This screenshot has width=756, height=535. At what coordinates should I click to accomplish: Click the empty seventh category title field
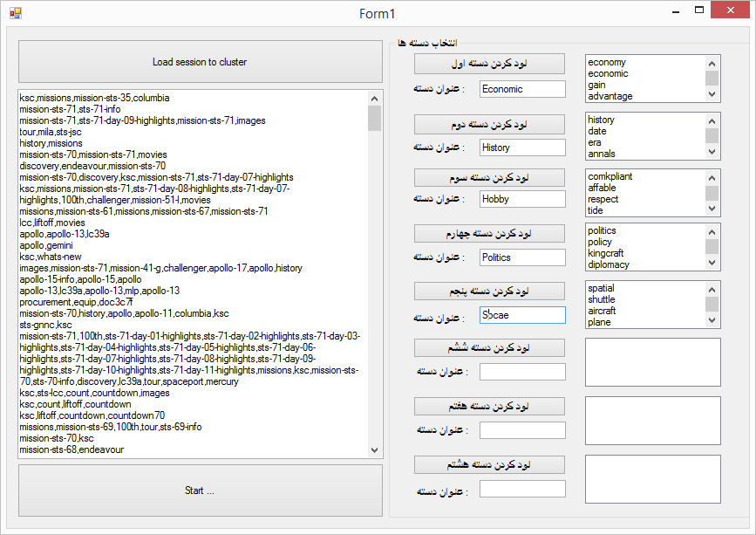pos(522,430)
